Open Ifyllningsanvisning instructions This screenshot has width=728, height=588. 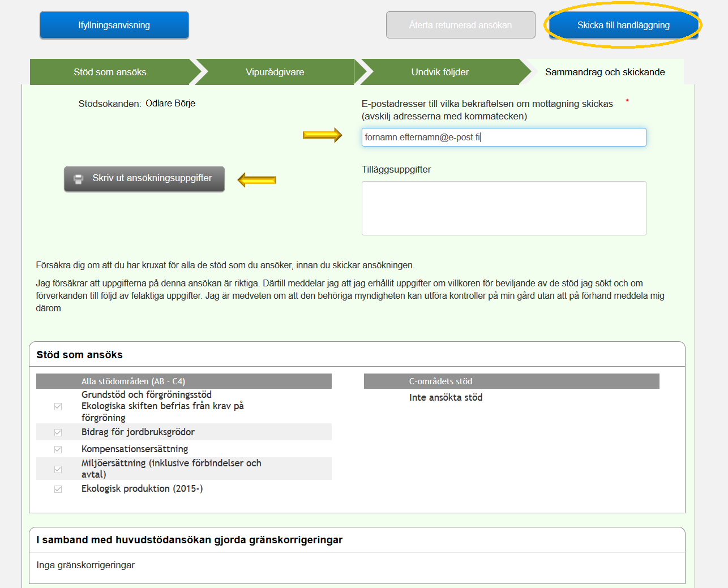[x=114, y=25]
